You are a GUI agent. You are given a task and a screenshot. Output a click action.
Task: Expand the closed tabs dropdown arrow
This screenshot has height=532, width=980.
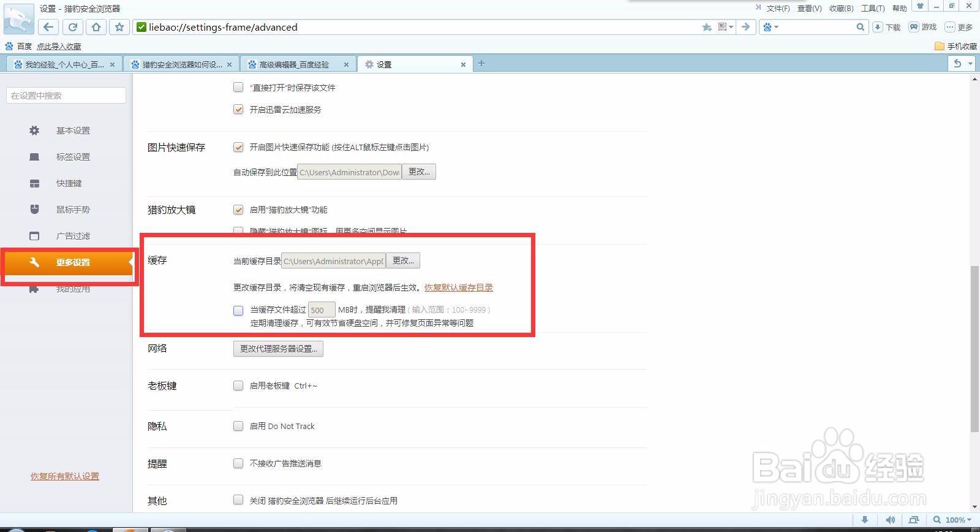[x=970, y=63]
